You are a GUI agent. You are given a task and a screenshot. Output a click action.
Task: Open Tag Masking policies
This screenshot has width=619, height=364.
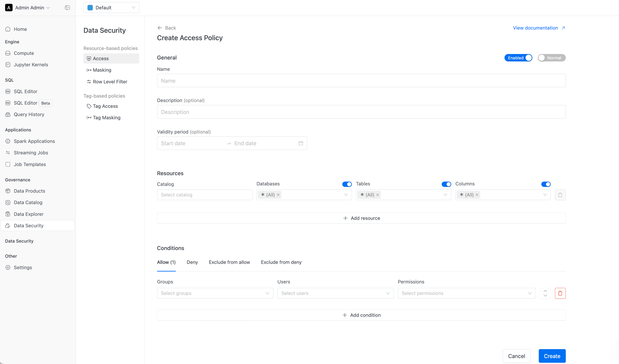[x=111, y=118]
